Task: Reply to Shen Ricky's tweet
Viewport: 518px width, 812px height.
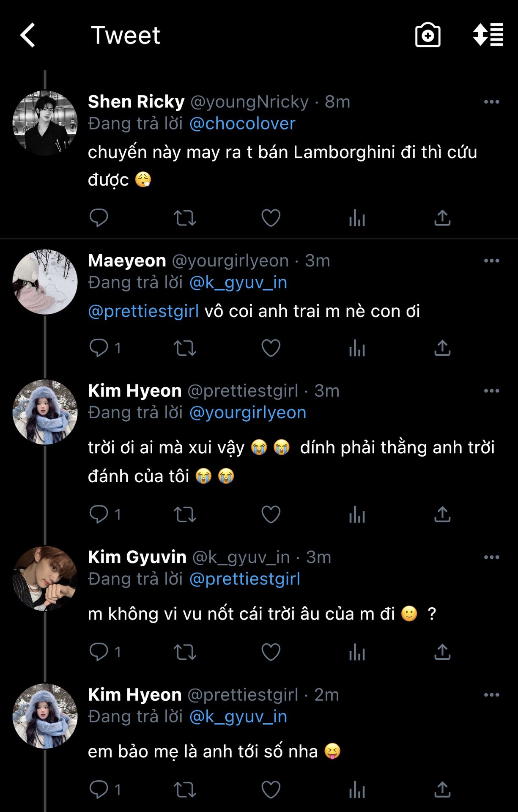Action: pos(99,218)
